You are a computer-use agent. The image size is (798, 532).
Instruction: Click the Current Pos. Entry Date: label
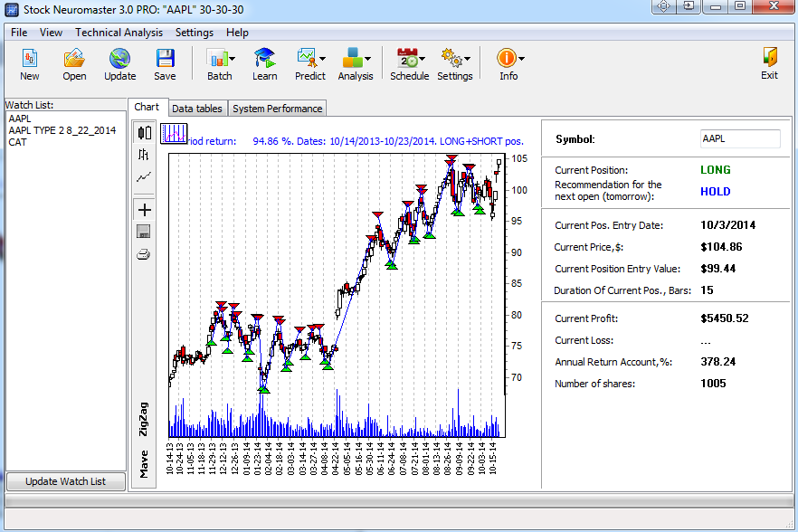tap(609, 225)
